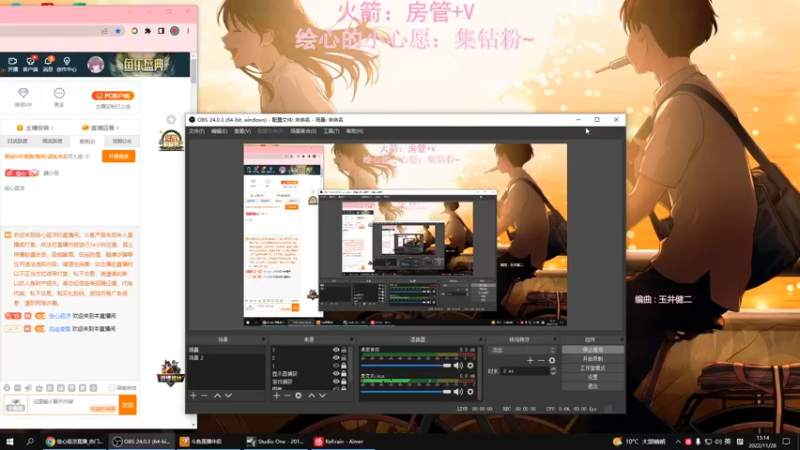The height and width of the screenshot is (450, 800).
Task: Mute the 桌面音频 channel via its speaker icon
Action: point(458,365)
